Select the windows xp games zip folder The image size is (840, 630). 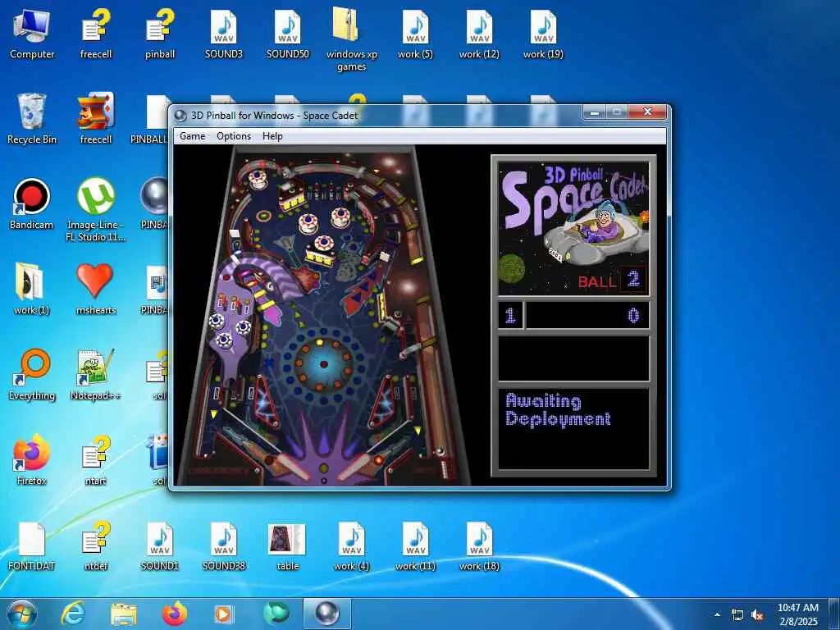click(351, 39)
